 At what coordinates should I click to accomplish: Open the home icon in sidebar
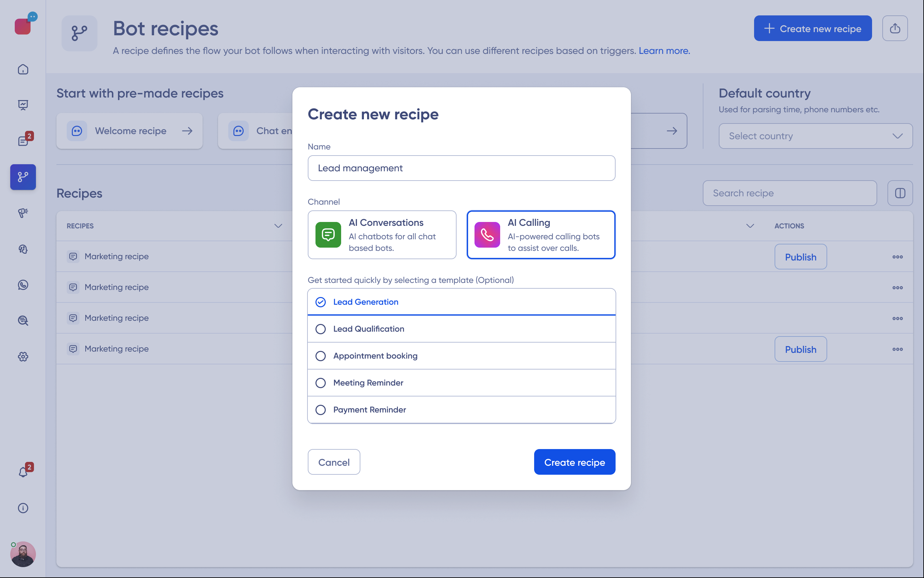[23, 69]
